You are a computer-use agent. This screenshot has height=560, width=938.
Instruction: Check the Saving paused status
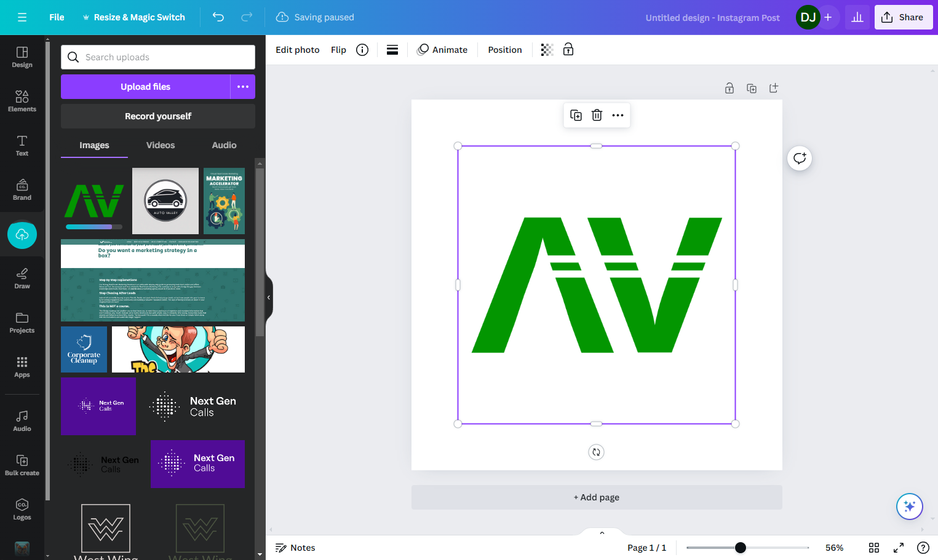315,17
